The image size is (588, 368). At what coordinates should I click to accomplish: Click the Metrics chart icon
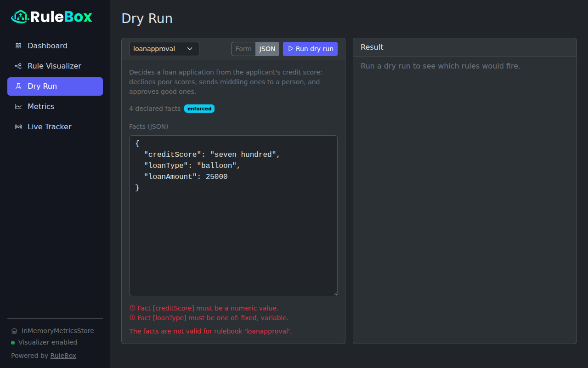tap(18, 107)
